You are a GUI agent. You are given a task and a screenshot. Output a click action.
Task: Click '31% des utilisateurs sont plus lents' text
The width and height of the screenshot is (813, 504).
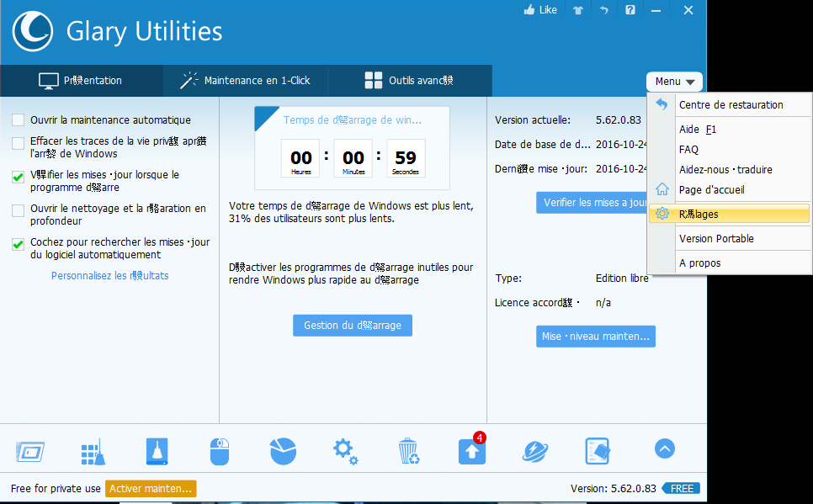click(x=311, y=219)
